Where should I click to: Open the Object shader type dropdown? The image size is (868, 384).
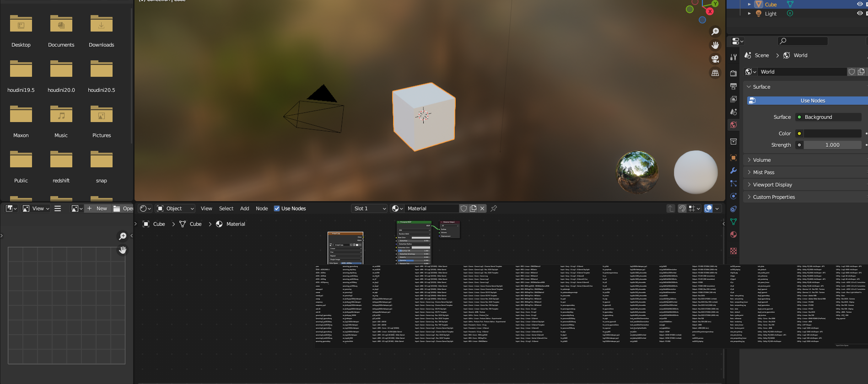(176, 208)
